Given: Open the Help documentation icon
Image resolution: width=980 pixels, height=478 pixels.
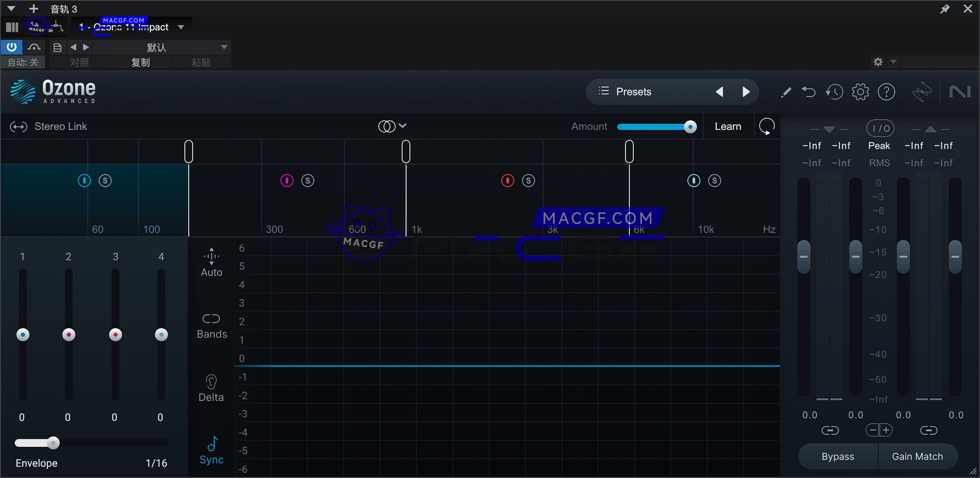Looking at the screenshot, I should [x=887, y=92].
